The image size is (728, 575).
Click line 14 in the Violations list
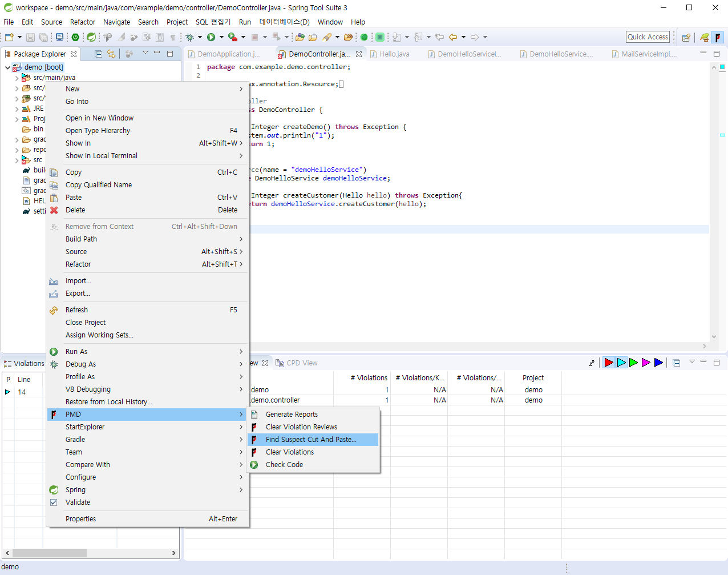22,392
